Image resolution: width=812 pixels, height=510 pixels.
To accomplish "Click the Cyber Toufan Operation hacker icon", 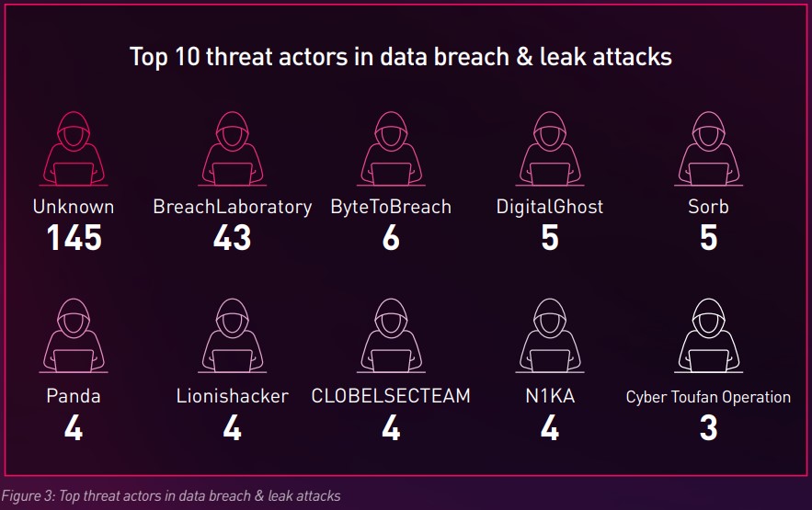I will coord(708,336).
